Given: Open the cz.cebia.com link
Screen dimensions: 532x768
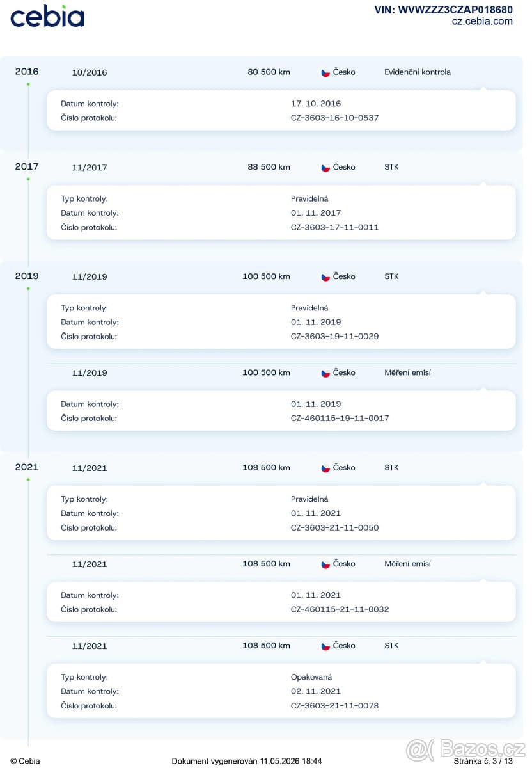Looking at the screenshot, I should tap(482, 21).
